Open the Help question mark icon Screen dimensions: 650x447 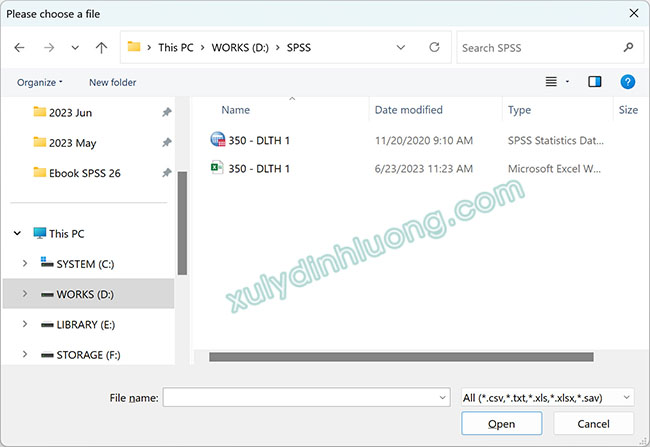tap(627, 82)
